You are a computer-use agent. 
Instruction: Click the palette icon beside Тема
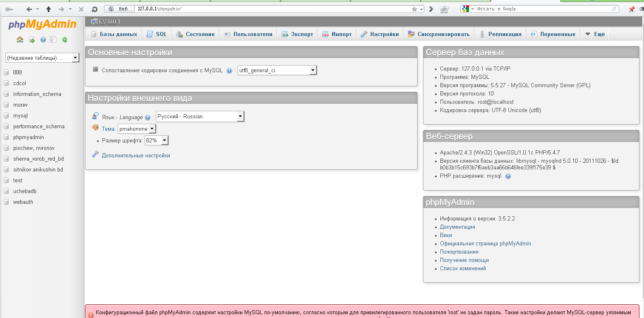[x=95, y=128]
